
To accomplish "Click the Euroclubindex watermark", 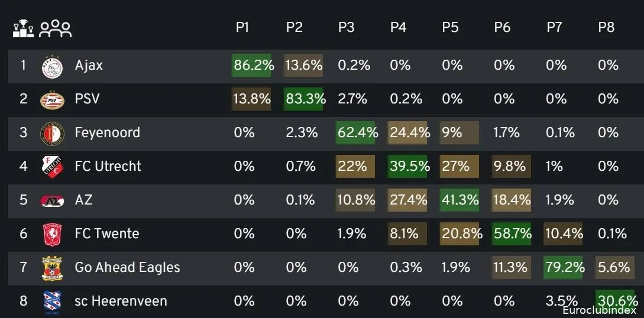I will 599,310.
